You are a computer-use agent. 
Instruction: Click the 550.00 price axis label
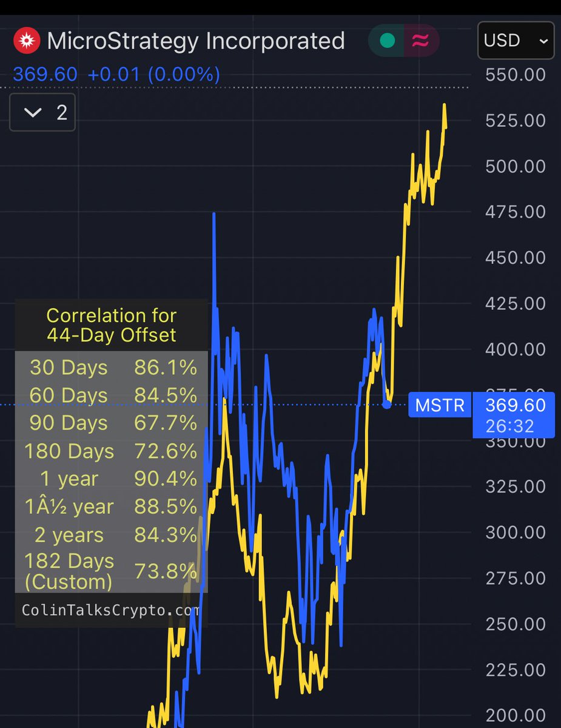pos(516,75)
